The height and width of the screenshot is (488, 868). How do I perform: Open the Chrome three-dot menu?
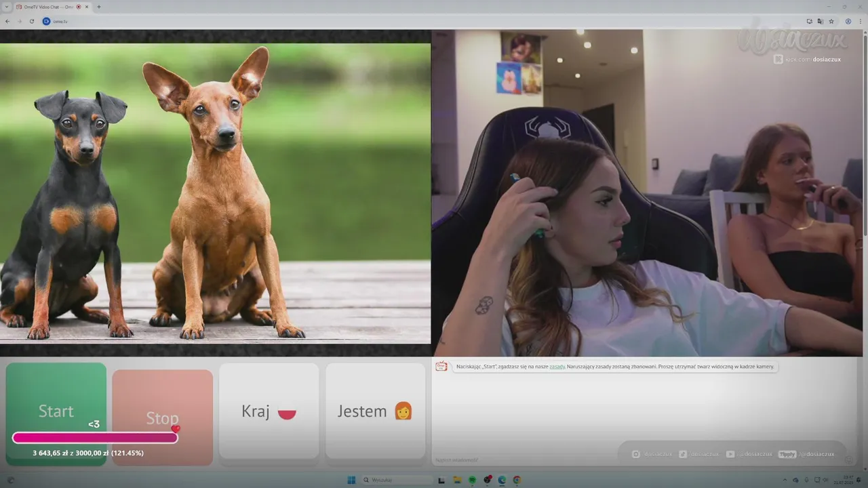(860, 21)
